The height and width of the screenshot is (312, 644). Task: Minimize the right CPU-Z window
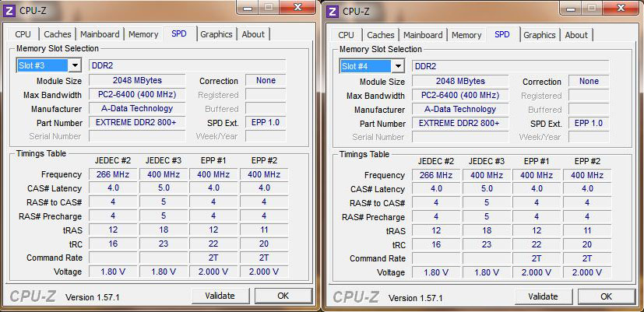tap(571, 7)
